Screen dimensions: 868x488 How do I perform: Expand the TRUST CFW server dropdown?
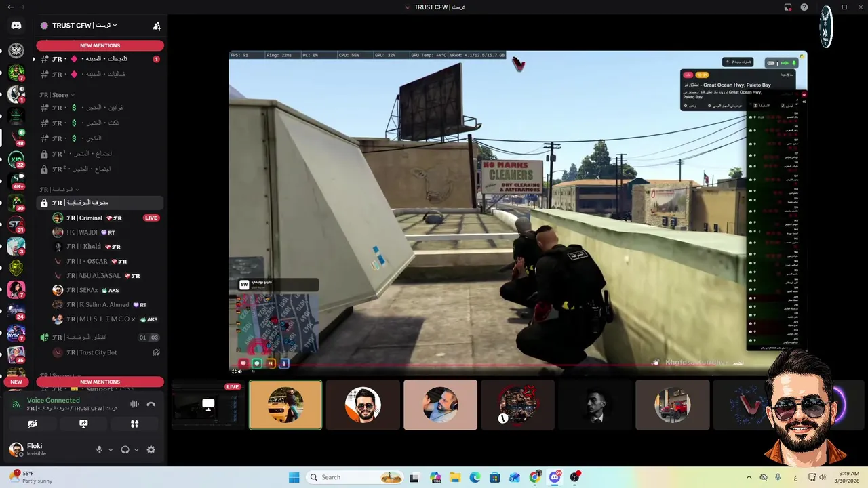(85, 26)
